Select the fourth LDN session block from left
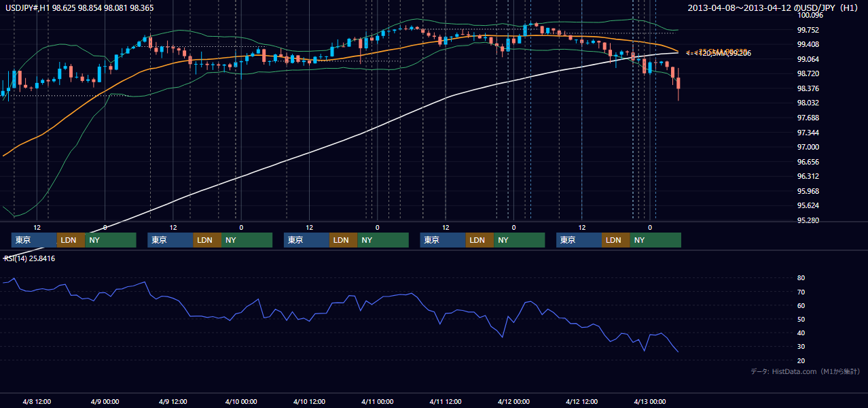This screenshot has height=408, width=868. click(x=480, y=240)
